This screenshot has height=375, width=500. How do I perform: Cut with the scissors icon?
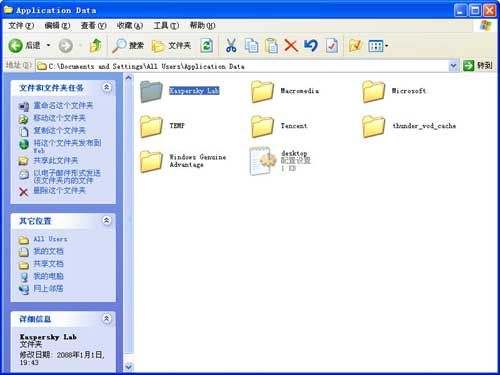(231, 46)
